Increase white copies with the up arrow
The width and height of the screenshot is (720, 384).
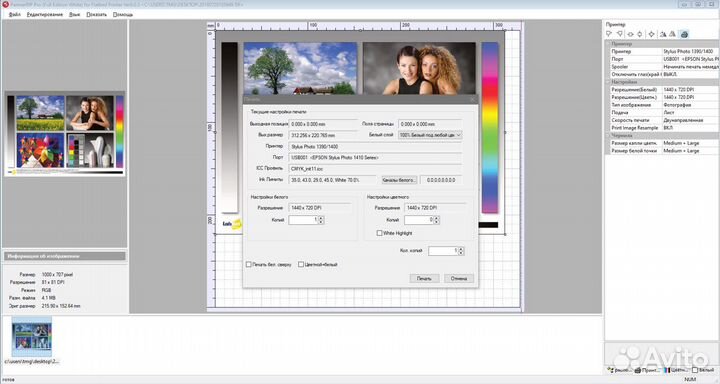coord(321,219)
